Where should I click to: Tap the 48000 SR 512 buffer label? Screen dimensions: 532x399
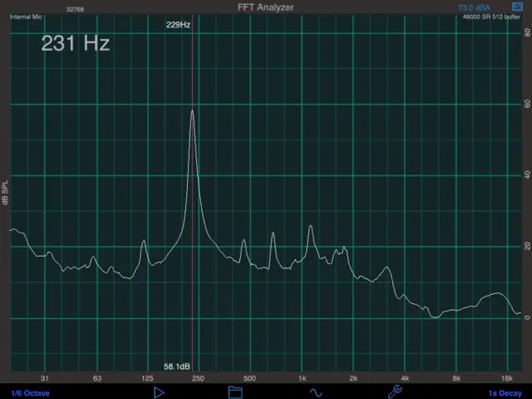[491, 17]
